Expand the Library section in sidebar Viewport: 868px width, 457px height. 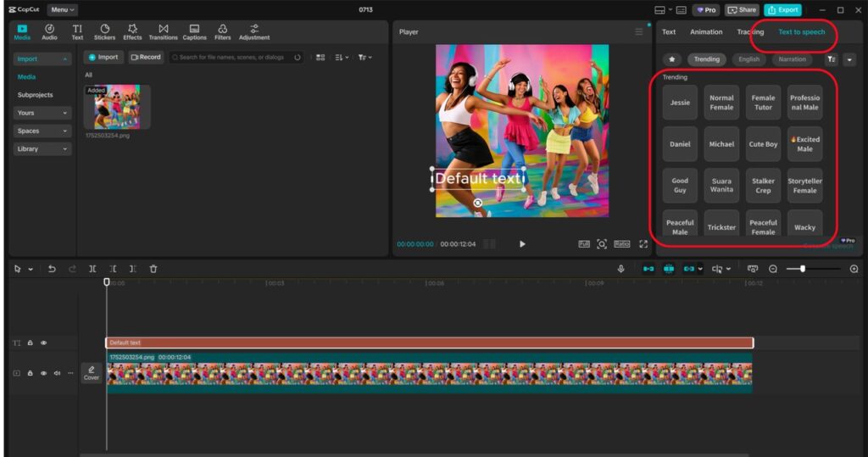(x=42, y=149)
